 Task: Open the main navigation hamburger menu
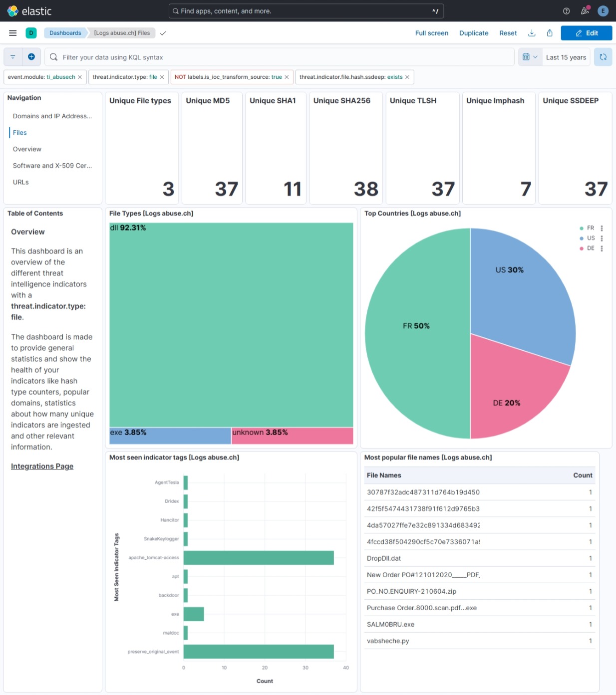(12, 33)
